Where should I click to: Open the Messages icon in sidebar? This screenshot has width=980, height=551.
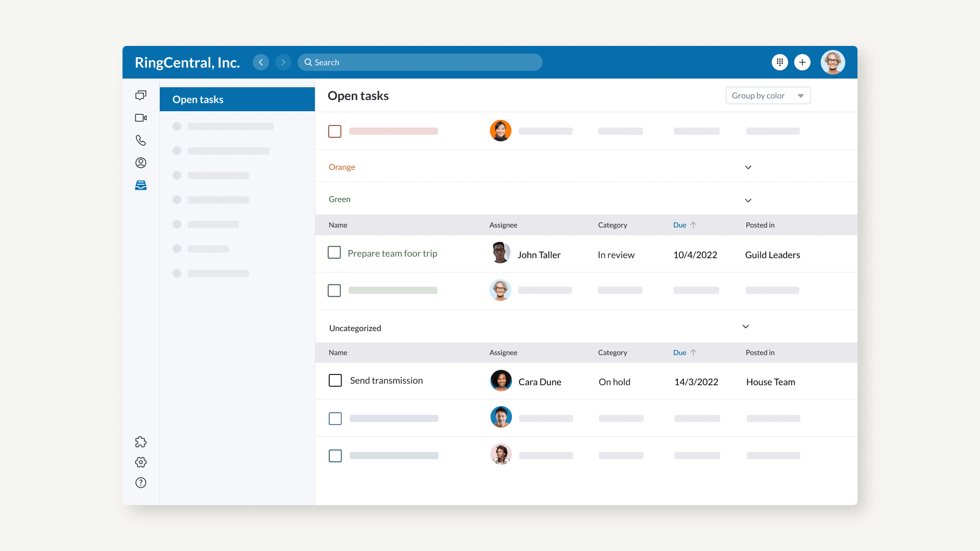141,95
